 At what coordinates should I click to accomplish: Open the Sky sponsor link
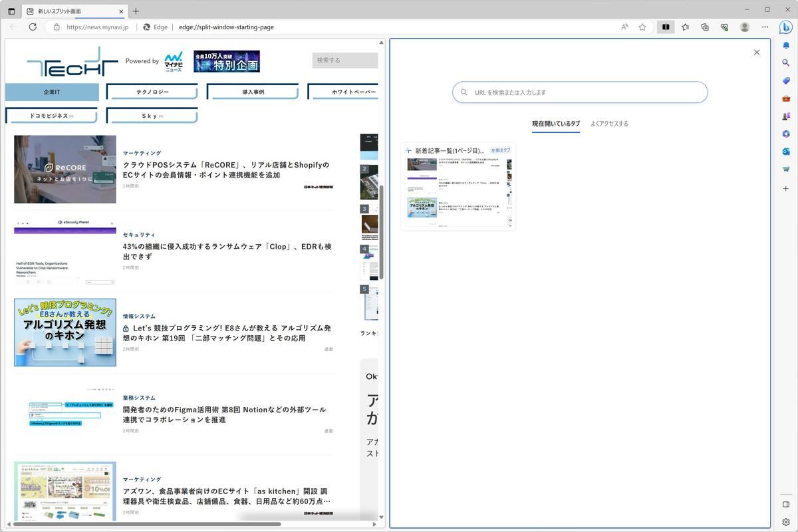click(152, 116)
